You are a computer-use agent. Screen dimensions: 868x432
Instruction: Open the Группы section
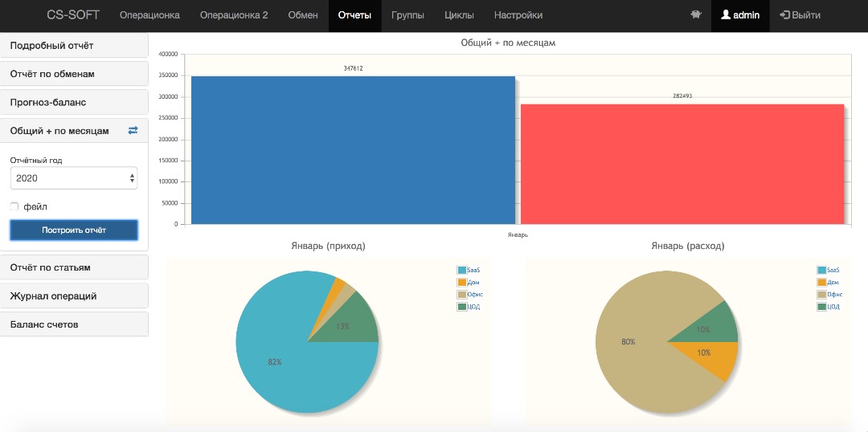tap(407, 15)
